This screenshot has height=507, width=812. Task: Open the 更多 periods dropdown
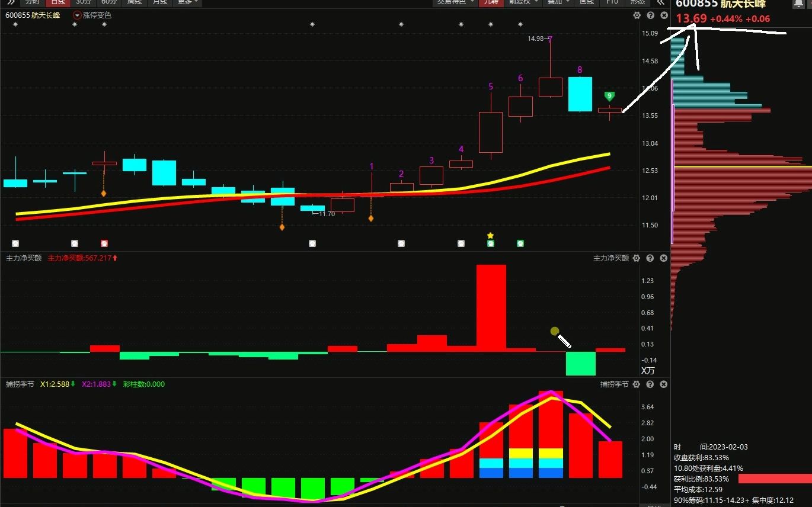[x=188, y=2]
